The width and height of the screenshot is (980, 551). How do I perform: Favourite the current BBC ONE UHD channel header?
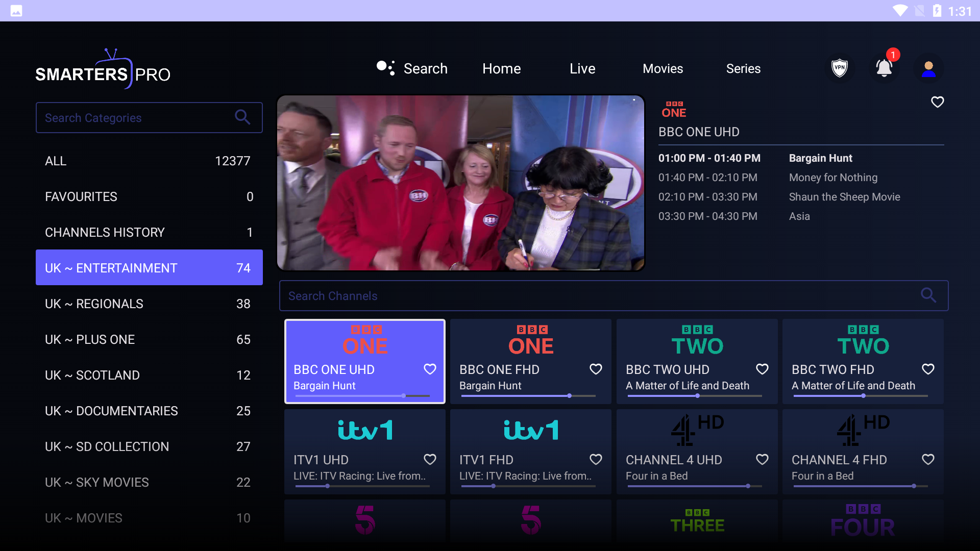(937, 102)
